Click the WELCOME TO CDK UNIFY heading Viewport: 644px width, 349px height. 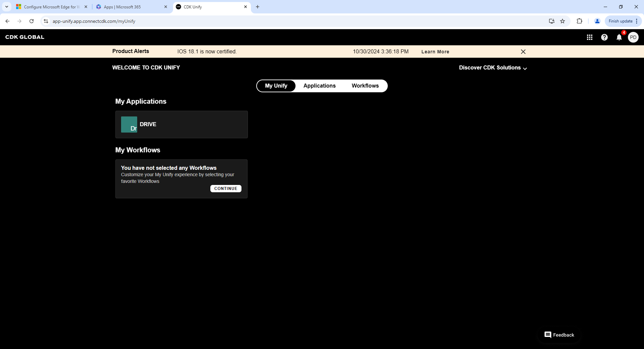pyautogui.click(x=146, y=68)
